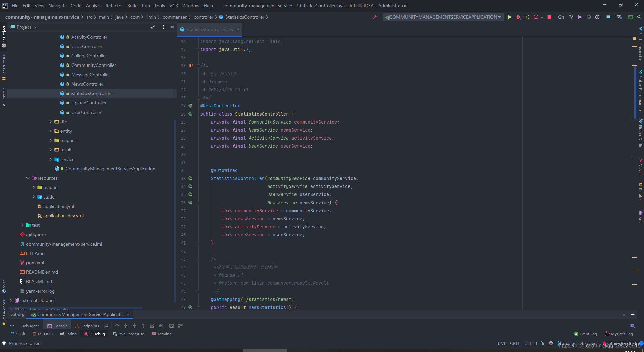Click Search Everywhere magnifier icon
644x352 pixels.
639,17
